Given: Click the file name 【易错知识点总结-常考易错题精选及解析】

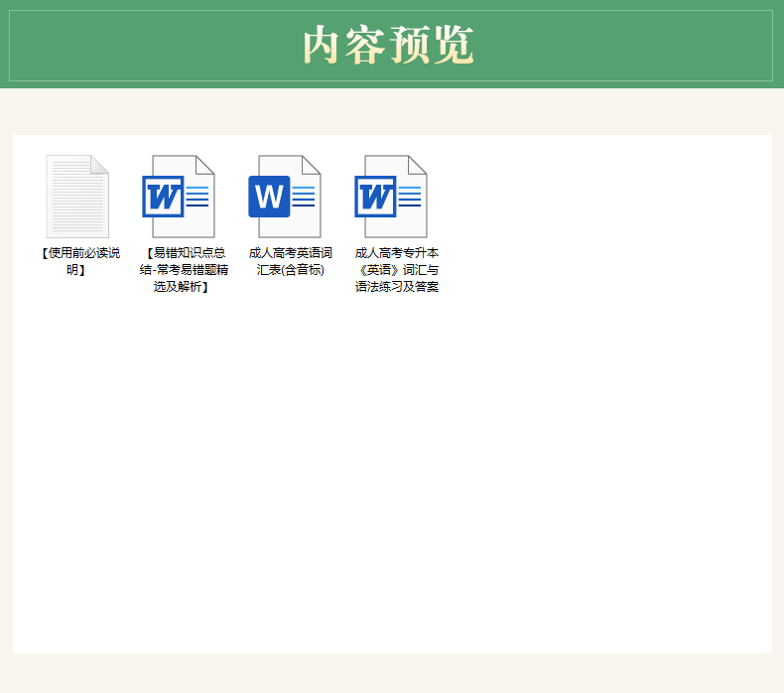Looking at the screenshot, I should pyautogui.click(x=184, y=270).
